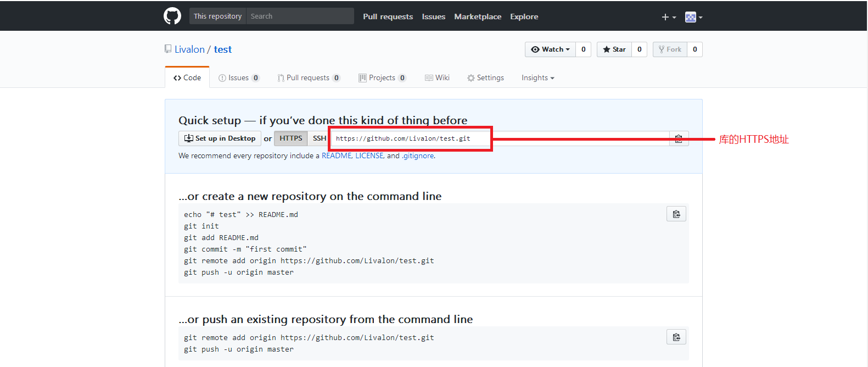Screen dimensions: 868x367
Task: Copy the push existing repository commands
Action: 676,337
